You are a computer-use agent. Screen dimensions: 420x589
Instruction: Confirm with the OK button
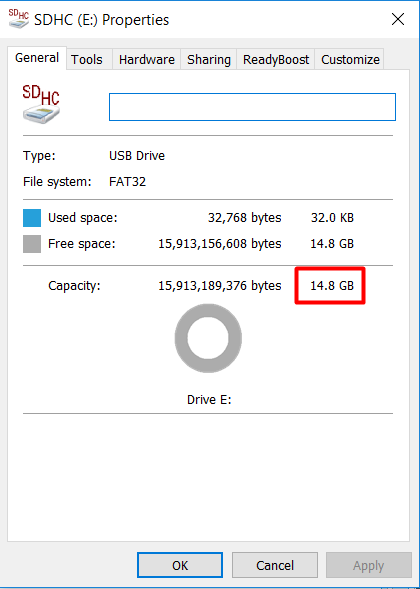pos(180,565)
